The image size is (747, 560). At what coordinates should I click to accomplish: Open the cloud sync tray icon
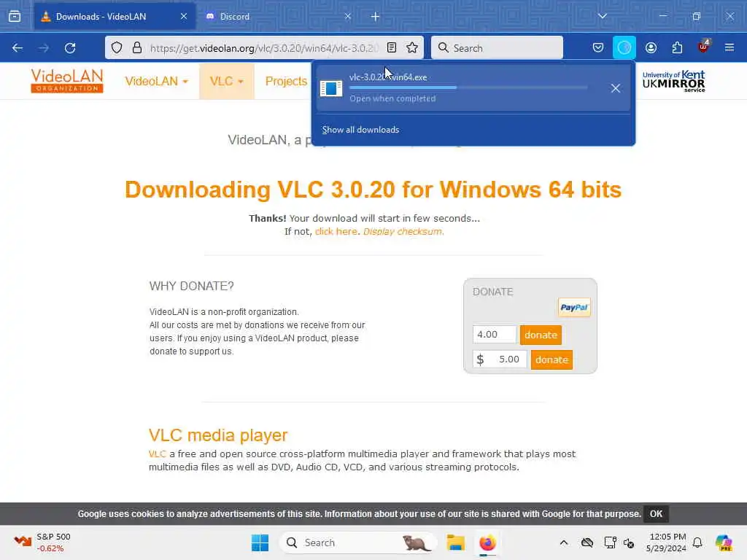587,542
